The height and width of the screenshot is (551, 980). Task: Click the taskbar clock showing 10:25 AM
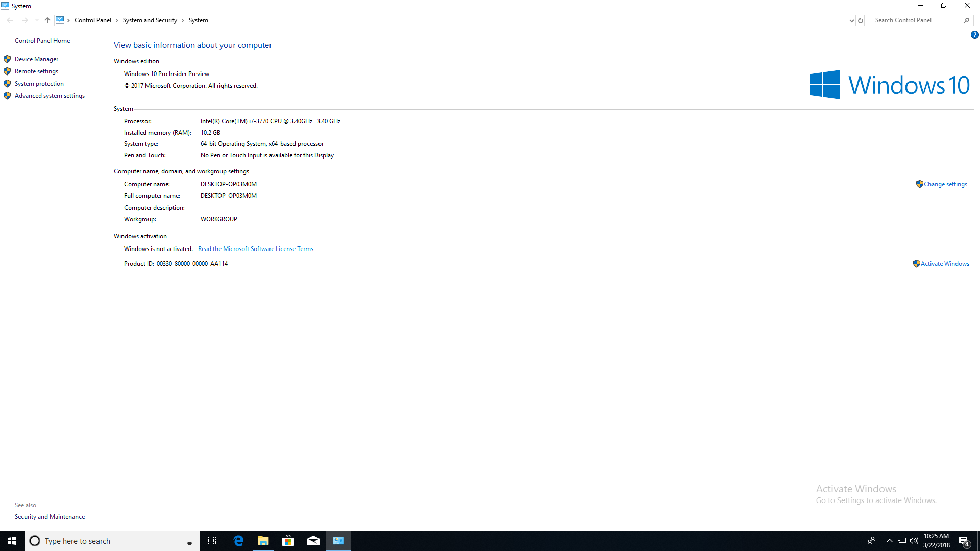pos(936,541)
